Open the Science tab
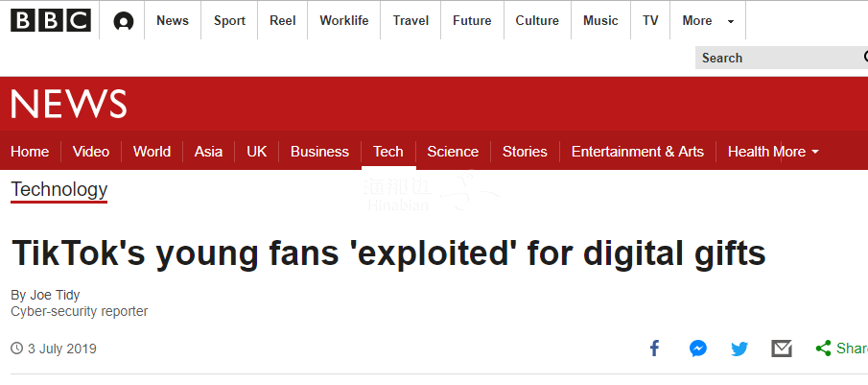The image size is (868, 385). 453,152
